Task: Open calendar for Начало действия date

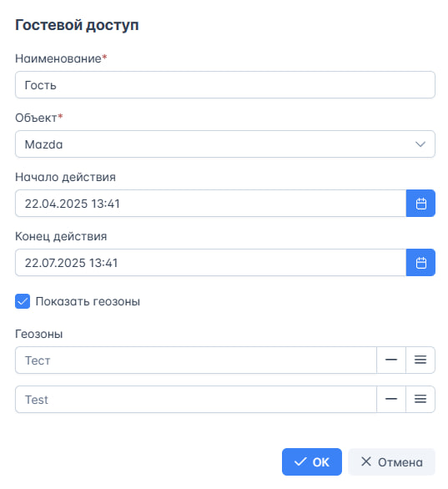Action: 420,204
